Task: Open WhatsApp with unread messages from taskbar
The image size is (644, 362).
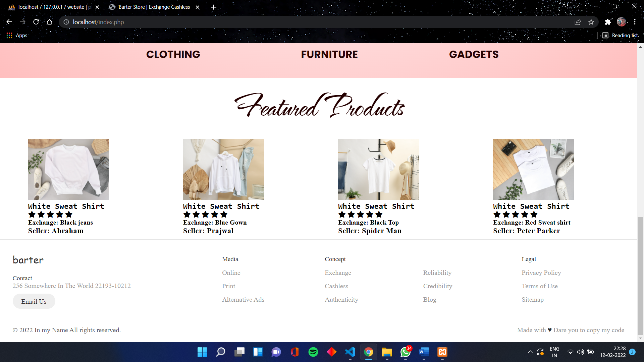Action: [405, 352]
